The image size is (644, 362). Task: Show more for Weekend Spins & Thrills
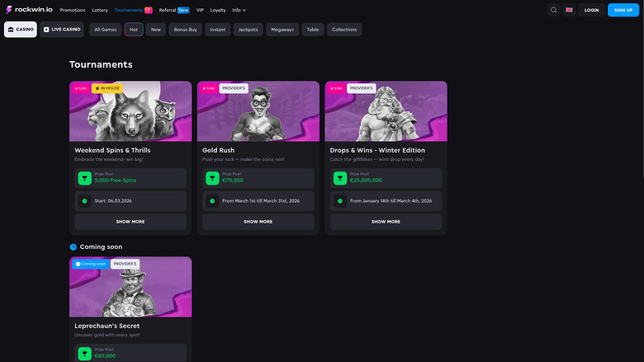[130, 222]
